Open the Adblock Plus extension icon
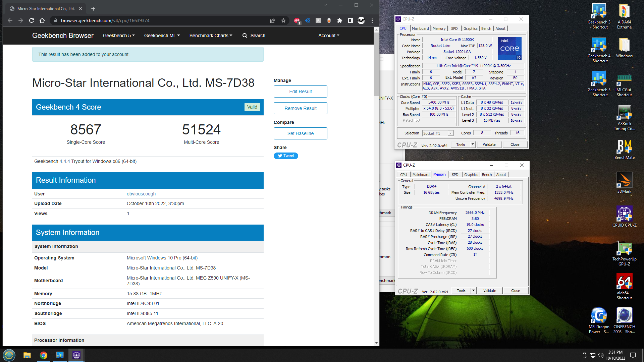 click(297, 20)
